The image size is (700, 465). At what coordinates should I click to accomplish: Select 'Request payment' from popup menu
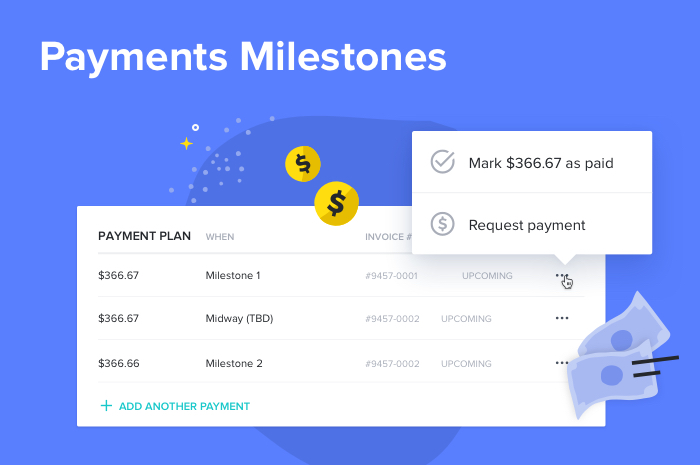[x=526, y=224]
